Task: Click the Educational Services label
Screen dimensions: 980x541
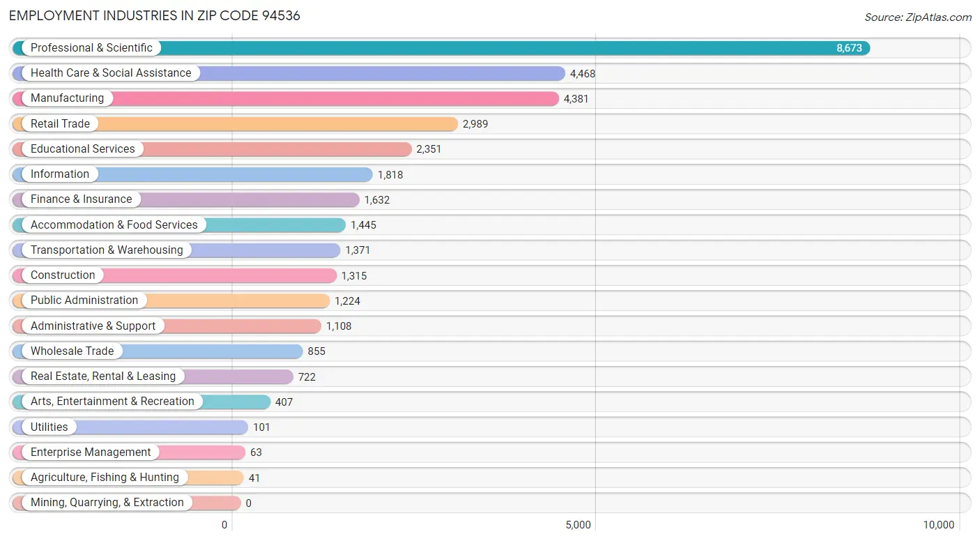Action: (83, 149)
